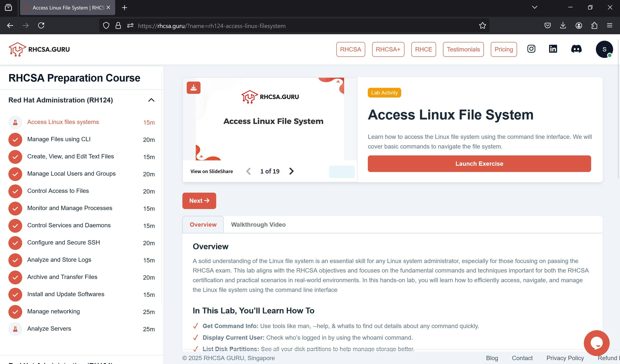Viewport: 620px width, 364px height.
Task: Click checkmark beside Monitor and Manage Processes
Action: click(15, 208)
